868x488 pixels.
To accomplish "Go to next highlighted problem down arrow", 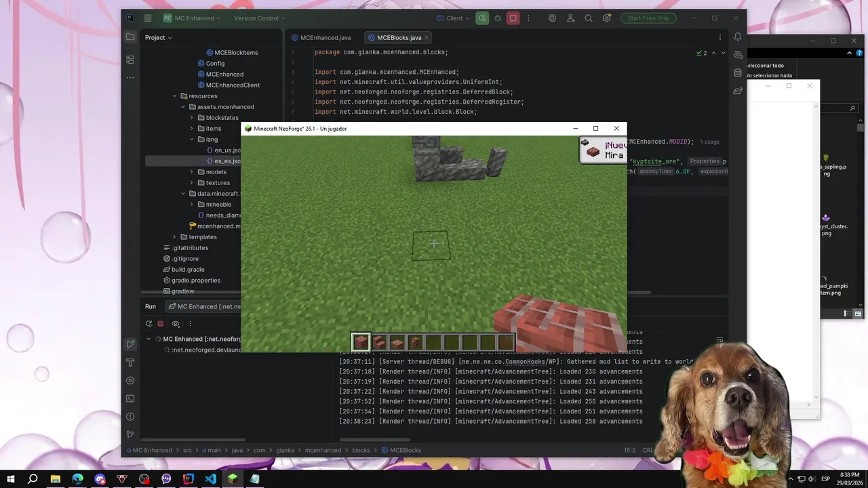I will [723, 53].
